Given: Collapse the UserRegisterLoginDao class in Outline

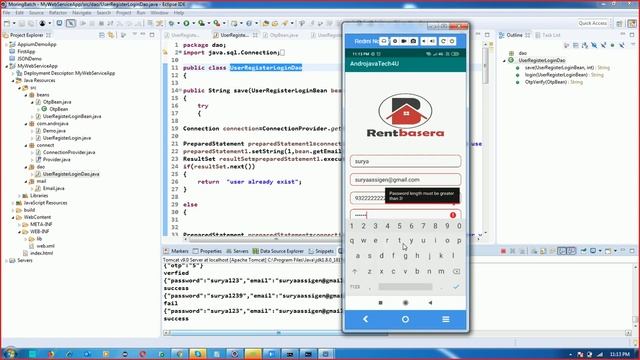Looking at the screenshot, I should pyautogui.click(x=504, y=60).
